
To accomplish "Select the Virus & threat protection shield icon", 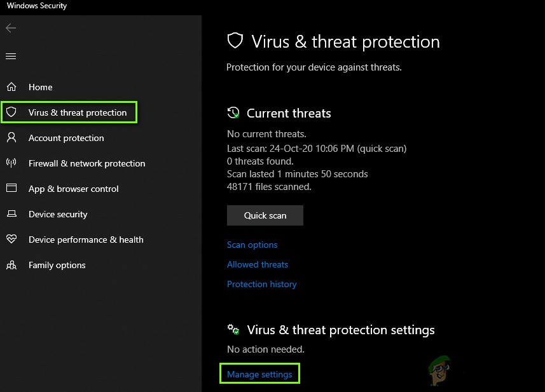I will pos(11,112).
